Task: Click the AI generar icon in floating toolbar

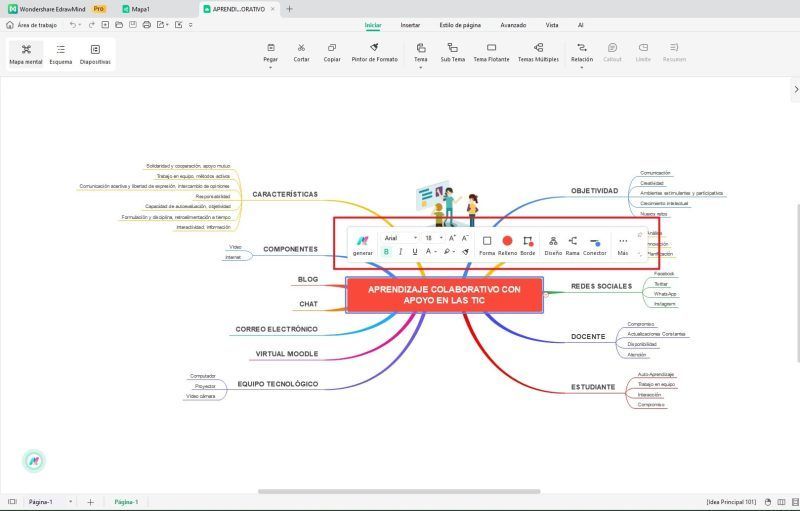Action: click(x=362, y=244)
